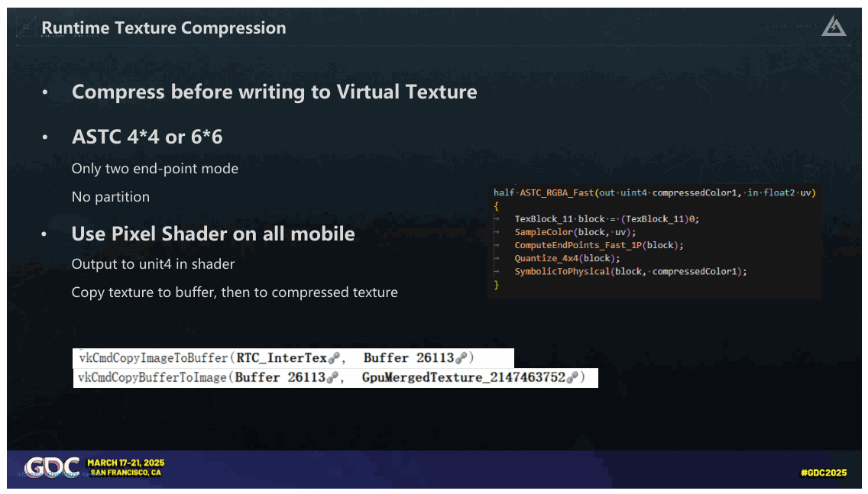Click the line Copy texture to buffer, then to compressed texture

[x=235, y=292]
